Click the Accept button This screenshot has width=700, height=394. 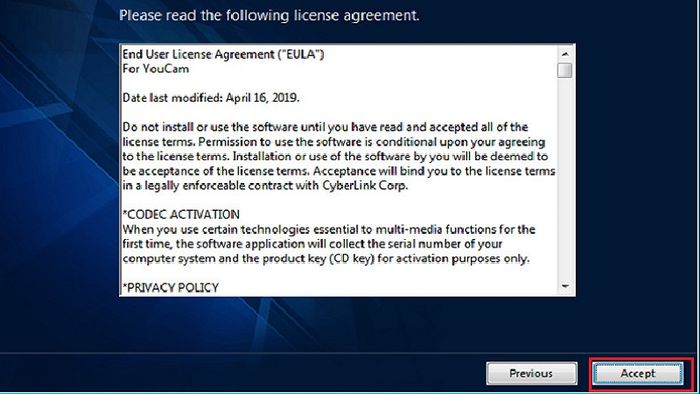pos(638,373)
